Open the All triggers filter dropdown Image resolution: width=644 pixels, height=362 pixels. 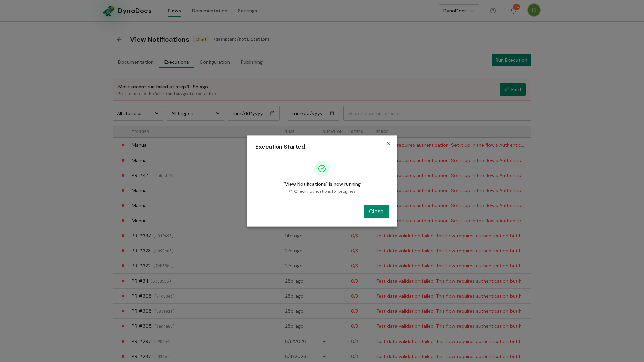point(196,113)
